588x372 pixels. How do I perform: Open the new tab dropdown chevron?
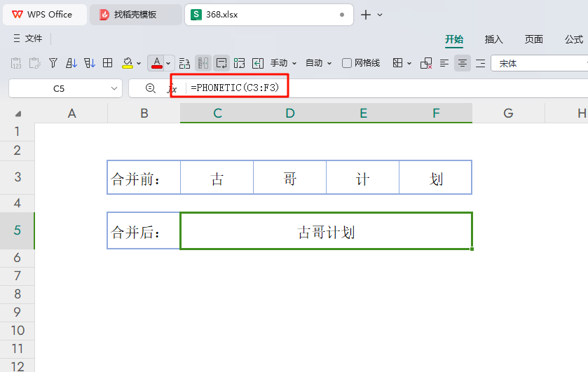[380, 15]
